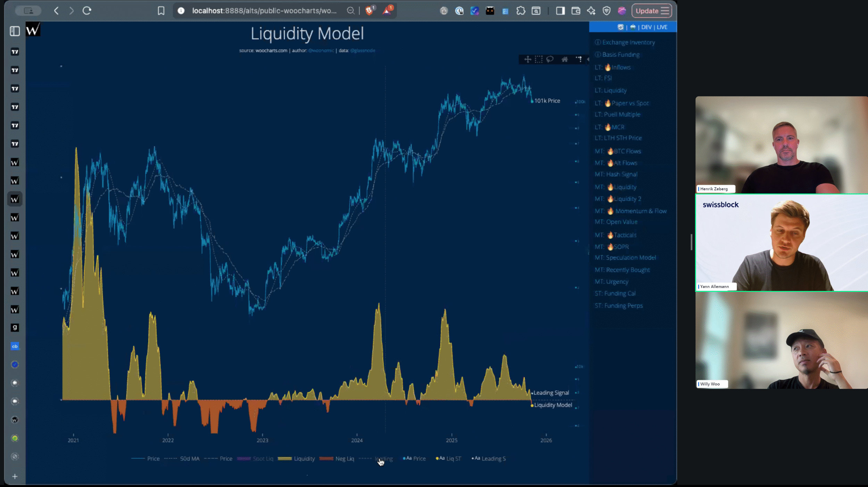The image size is (868, 487).
Task: Activate the box select tool
Action: click(539, 59)
